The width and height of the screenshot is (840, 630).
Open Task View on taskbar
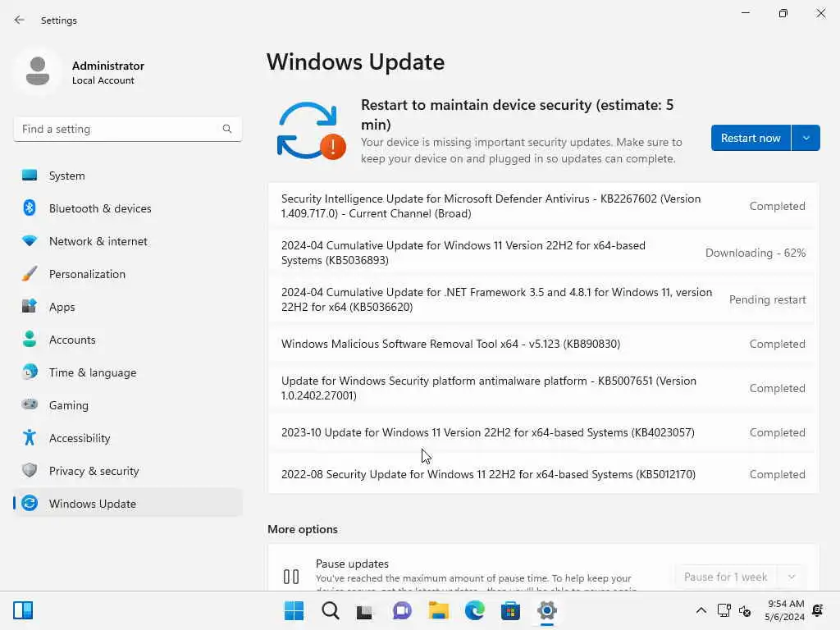pyautogui.click(x=365, y=610)
